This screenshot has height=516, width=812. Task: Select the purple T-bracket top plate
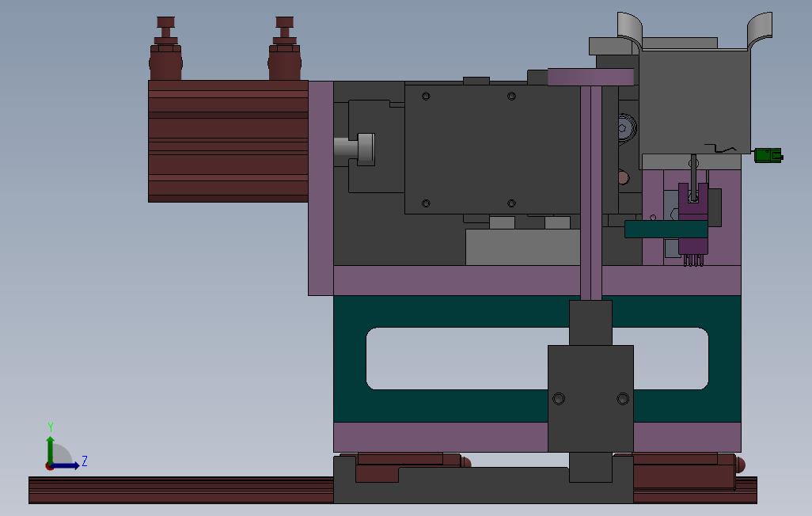(x=591, y=78)
